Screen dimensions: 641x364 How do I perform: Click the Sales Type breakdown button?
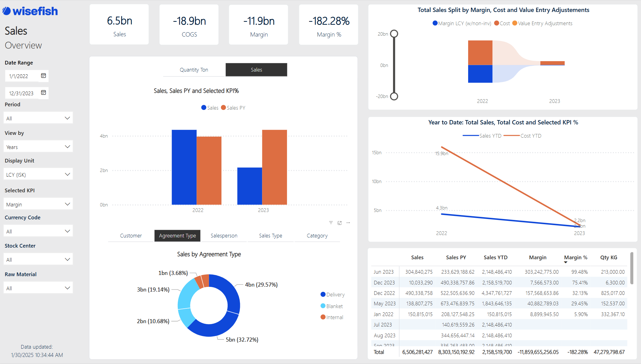click(270, 236)
